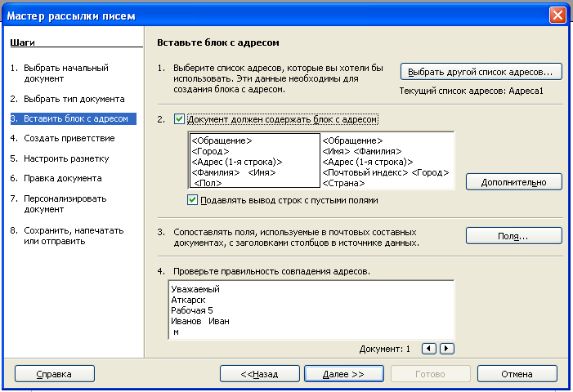Click 'Рабочая 5' line in preview
This screenshot has width=573, height=392.
coord(192,310)
